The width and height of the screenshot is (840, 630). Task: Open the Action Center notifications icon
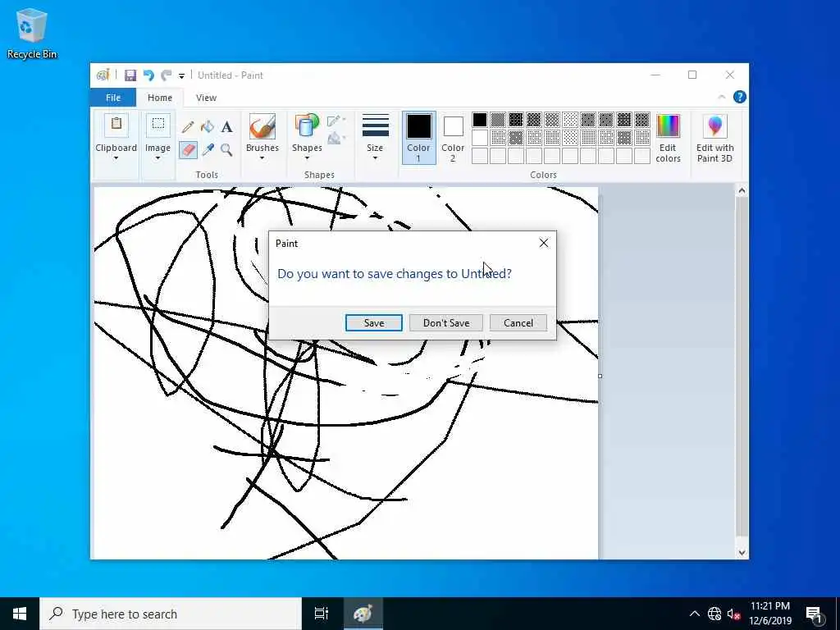point(814,614)
